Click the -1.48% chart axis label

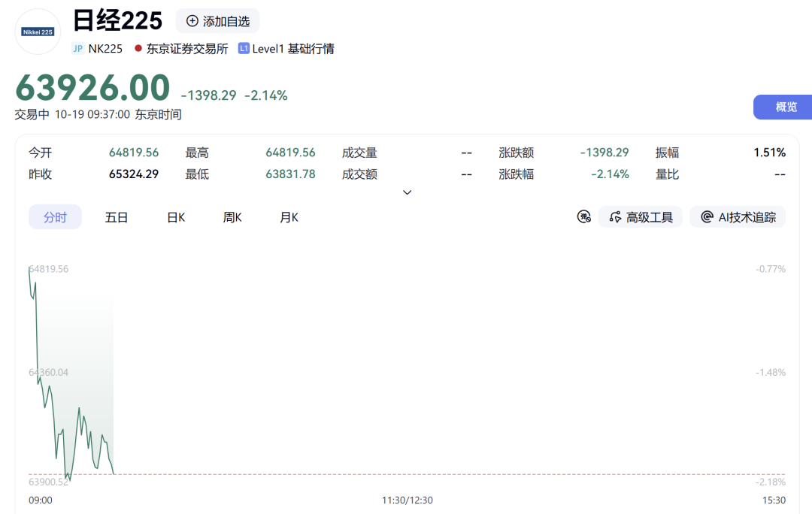[771, 373]
